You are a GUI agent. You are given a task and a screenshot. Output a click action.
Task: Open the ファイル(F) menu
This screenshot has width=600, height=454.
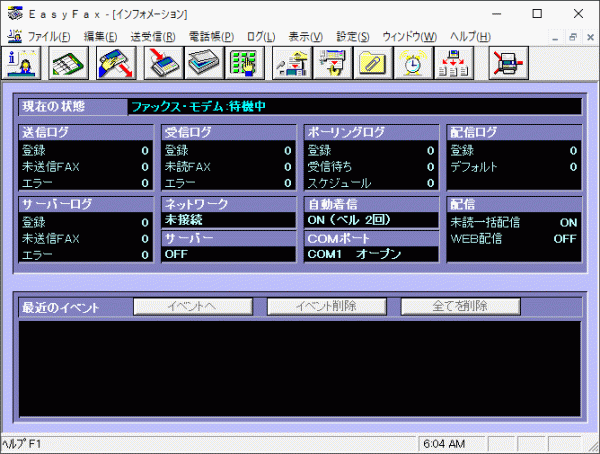click(x=49, y=37)
